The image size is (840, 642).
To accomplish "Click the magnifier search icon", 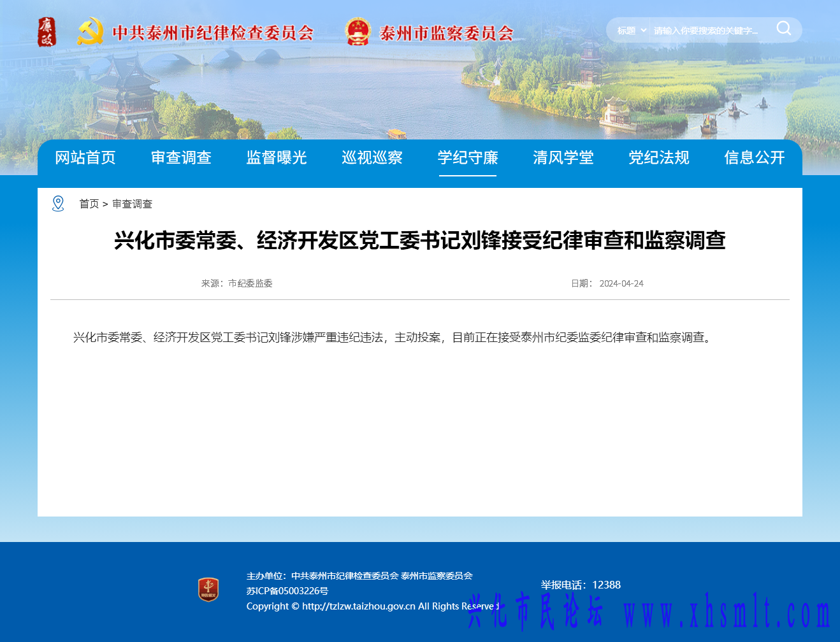I will pyautogui.click(x=784, y=29).
